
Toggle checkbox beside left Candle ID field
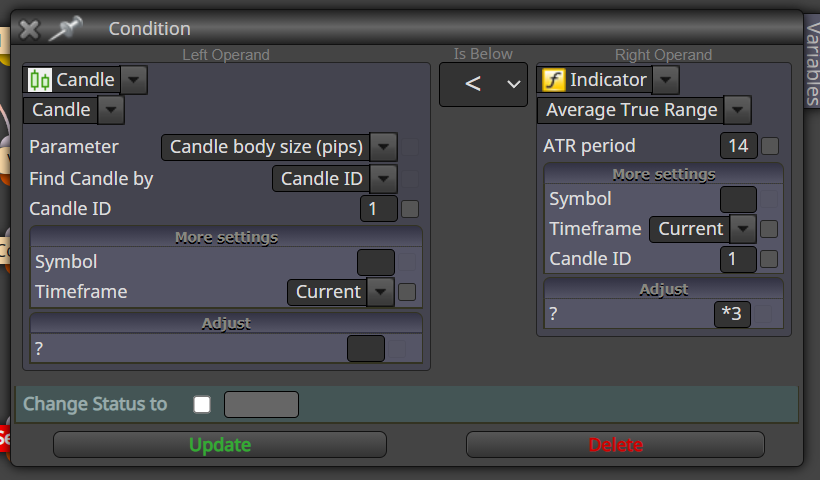[409, 209]
